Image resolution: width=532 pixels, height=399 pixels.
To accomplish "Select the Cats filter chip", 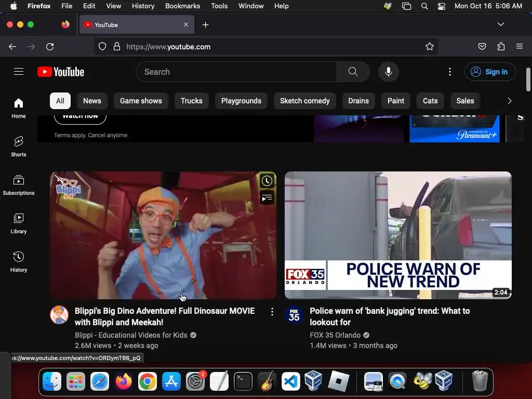I will tap(430, 101).
